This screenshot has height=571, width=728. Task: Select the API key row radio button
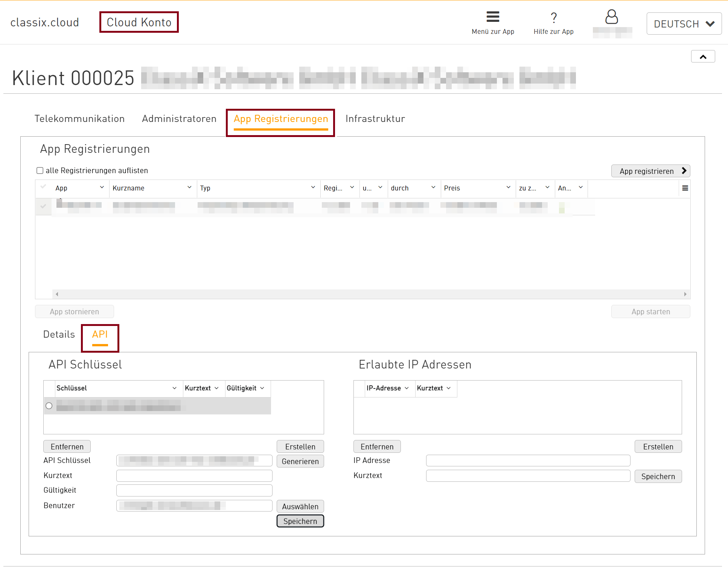click(49, 406)
